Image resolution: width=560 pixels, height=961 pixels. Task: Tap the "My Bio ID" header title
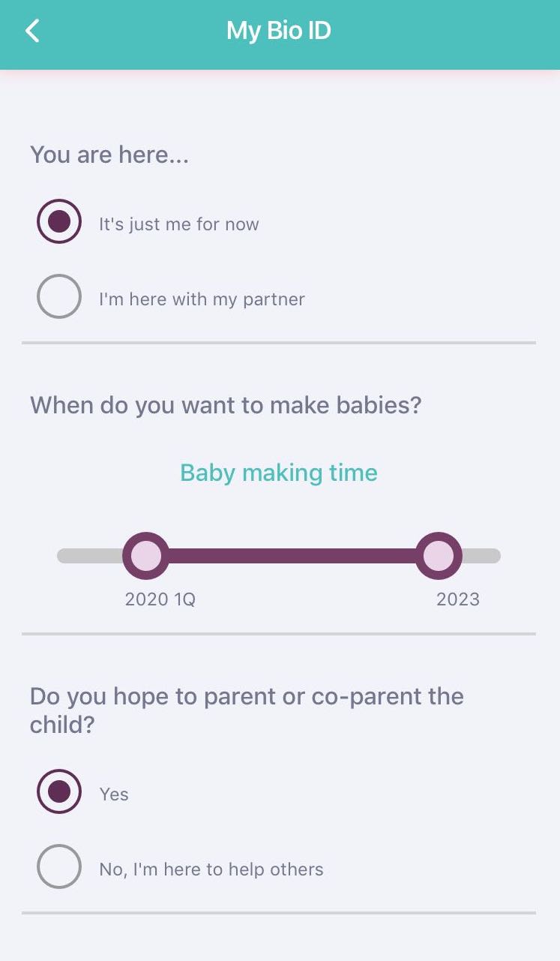279,31
